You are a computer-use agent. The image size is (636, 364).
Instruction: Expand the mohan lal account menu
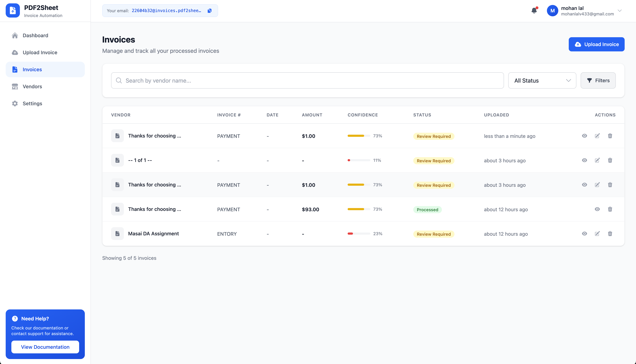point(619,10)
